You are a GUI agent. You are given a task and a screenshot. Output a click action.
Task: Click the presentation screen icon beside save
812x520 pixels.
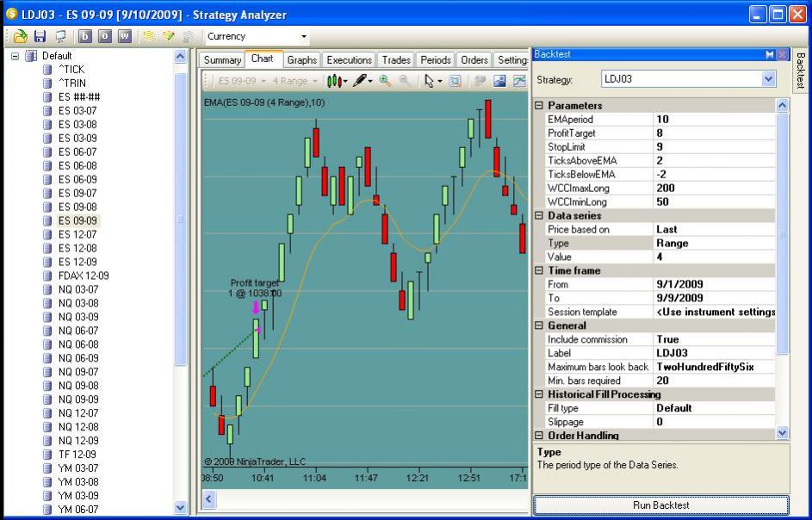pyautogui.click(x=60, y=36)
